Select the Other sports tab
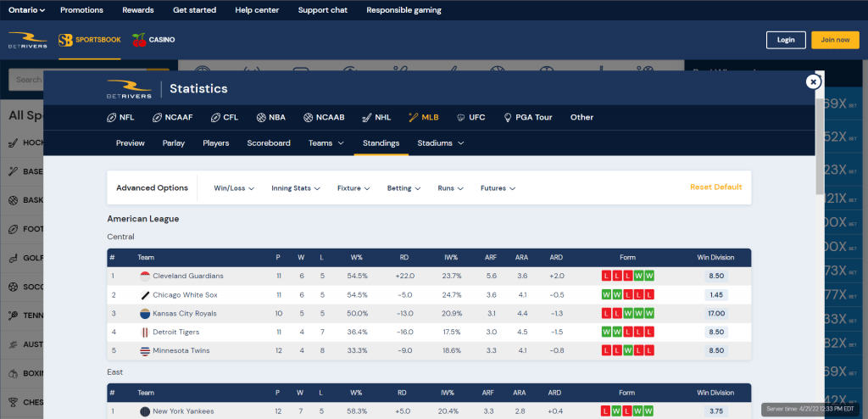 (581, 118)
